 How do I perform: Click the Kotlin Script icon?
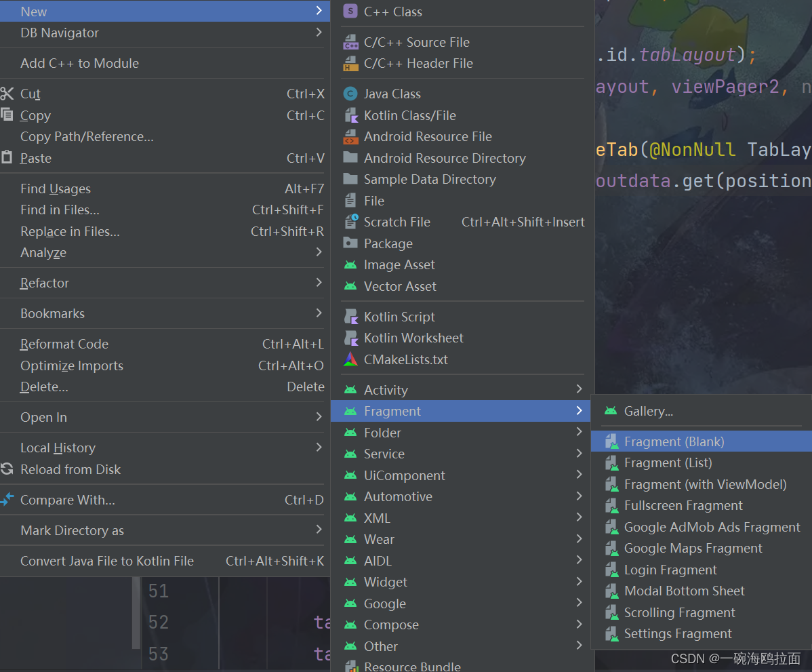pos(350,317)
